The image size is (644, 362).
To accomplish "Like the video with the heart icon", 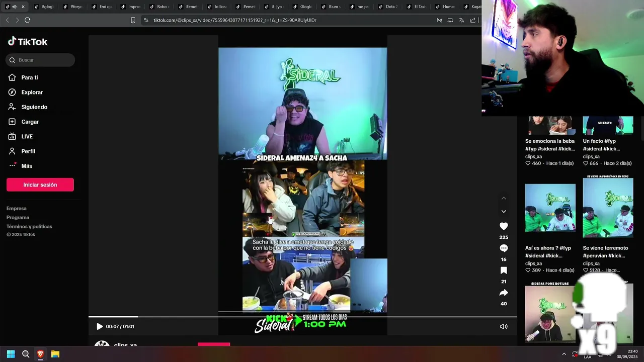I will pyautogui.click(x=504, y=226).
